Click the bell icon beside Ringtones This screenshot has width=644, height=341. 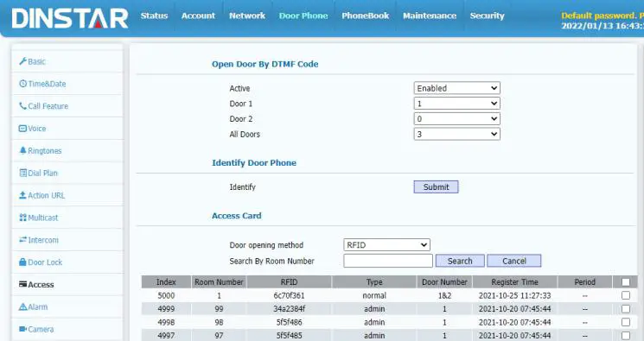point(23,150)
